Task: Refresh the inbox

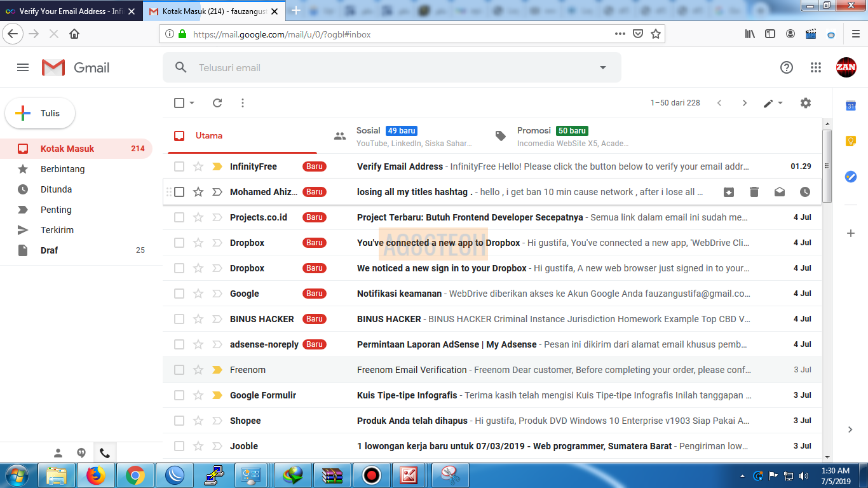Action: point(217,103)
